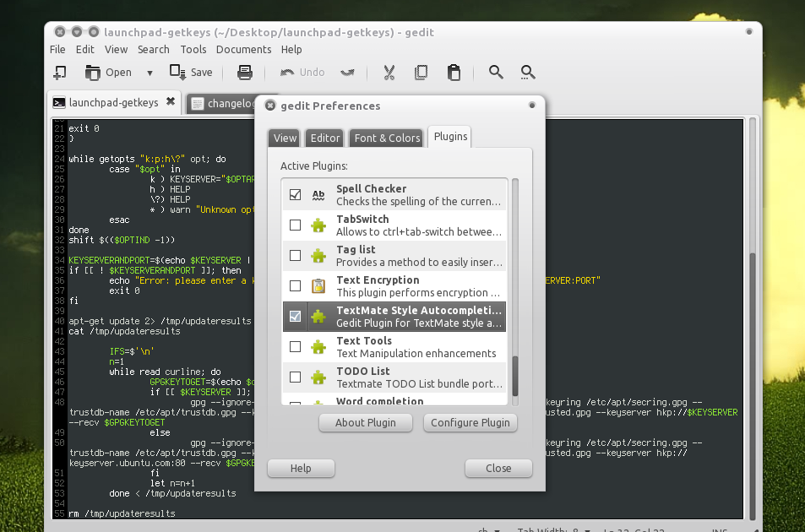
Task: Close the launchpad-getkeys document tab
Action: tap(170, 102)
